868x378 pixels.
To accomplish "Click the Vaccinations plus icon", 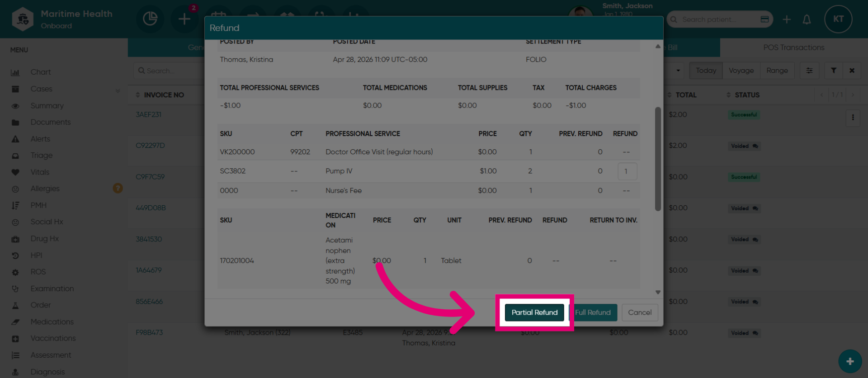I will 15,339.
